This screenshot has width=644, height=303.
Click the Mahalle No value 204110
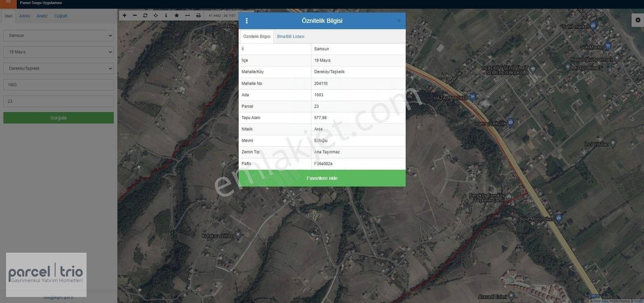pos(321,84)
